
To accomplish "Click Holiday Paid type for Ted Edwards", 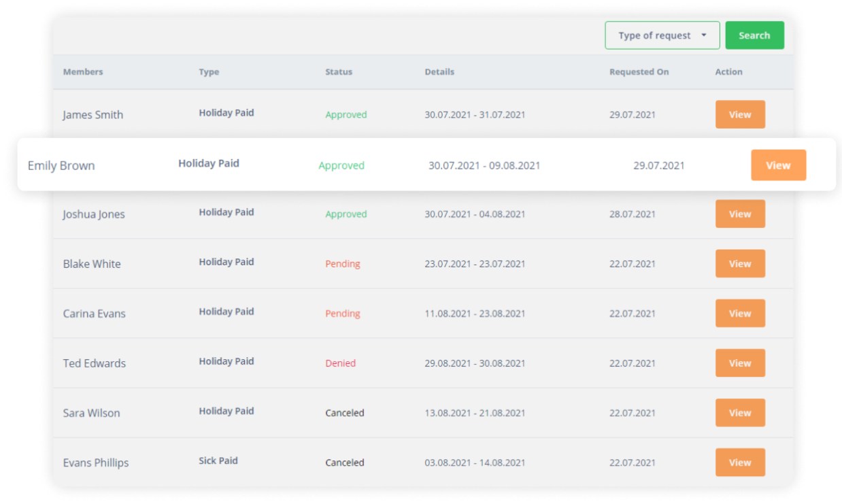I will click(226, 361).
